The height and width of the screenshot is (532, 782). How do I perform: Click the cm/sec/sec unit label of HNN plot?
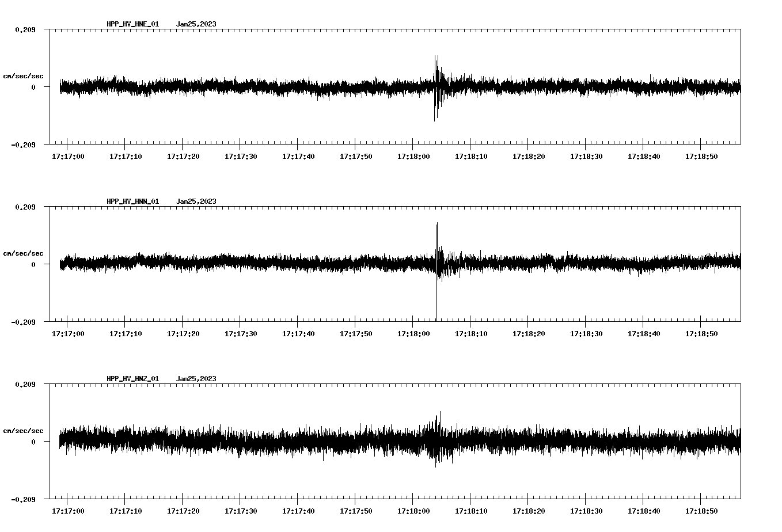coord(23,253)
